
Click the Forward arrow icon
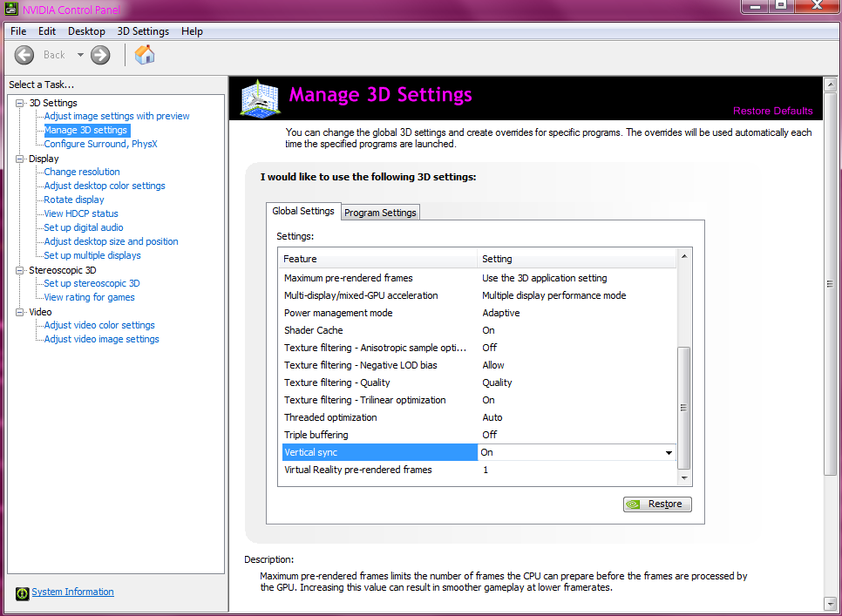(x=100, y=55)
